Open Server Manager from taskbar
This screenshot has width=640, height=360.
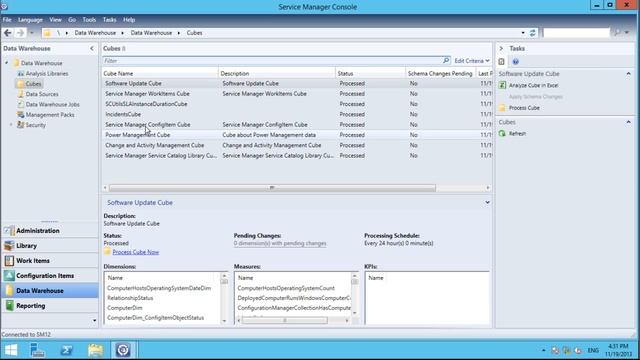coord(38,350)
